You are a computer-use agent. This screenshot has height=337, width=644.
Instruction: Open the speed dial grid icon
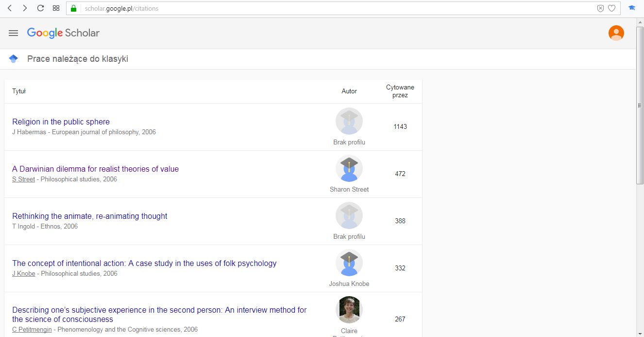[56, 8]
